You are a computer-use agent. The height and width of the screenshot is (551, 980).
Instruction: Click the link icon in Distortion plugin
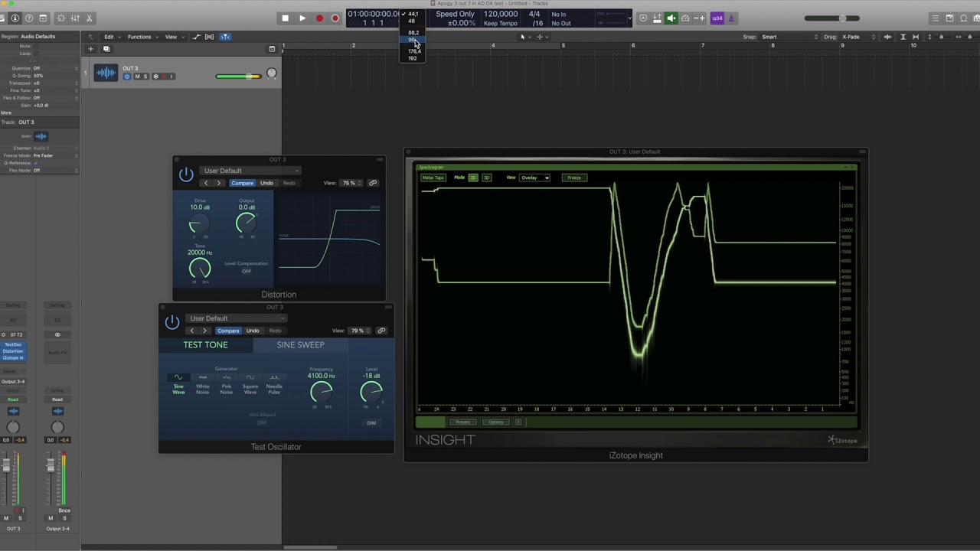click(373, 183)
